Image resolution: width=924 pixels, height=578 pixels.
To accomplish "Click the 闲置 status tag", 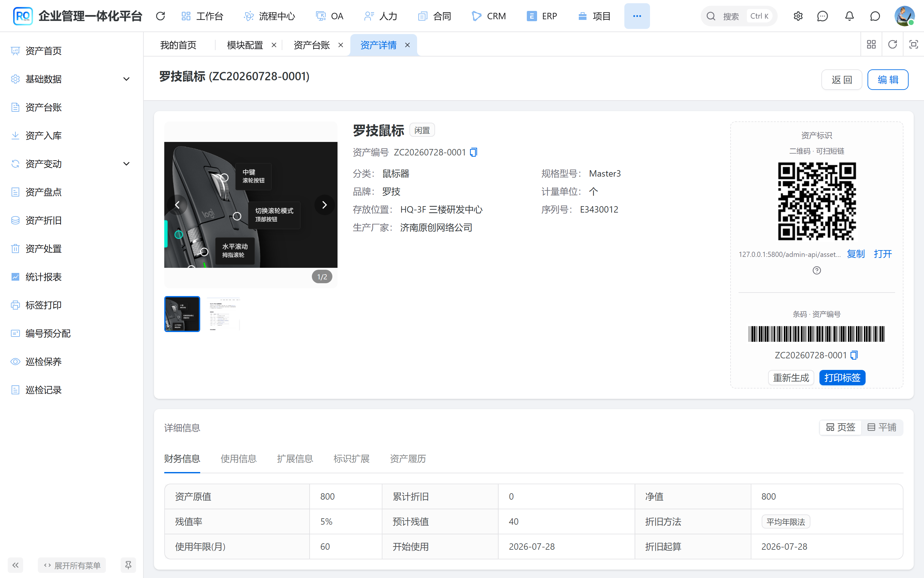I will pyautogui.click(x=422, y=130).
